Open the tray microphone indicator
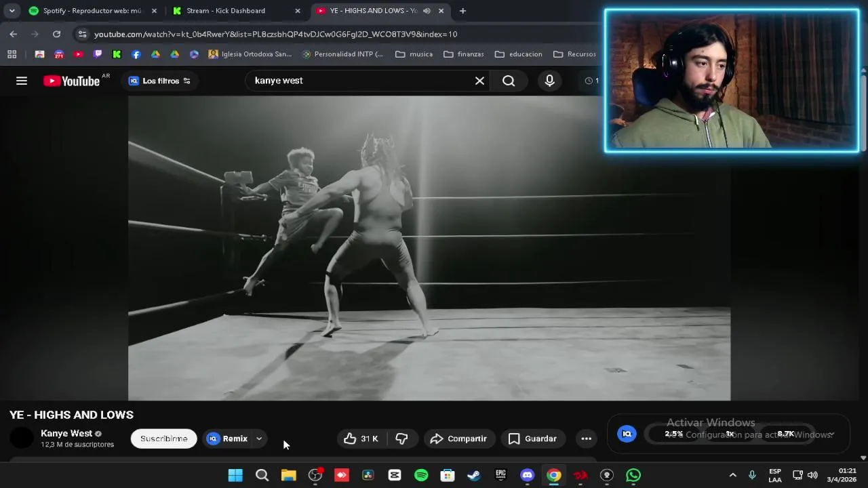The image size is (868, 488). point(752,475)
